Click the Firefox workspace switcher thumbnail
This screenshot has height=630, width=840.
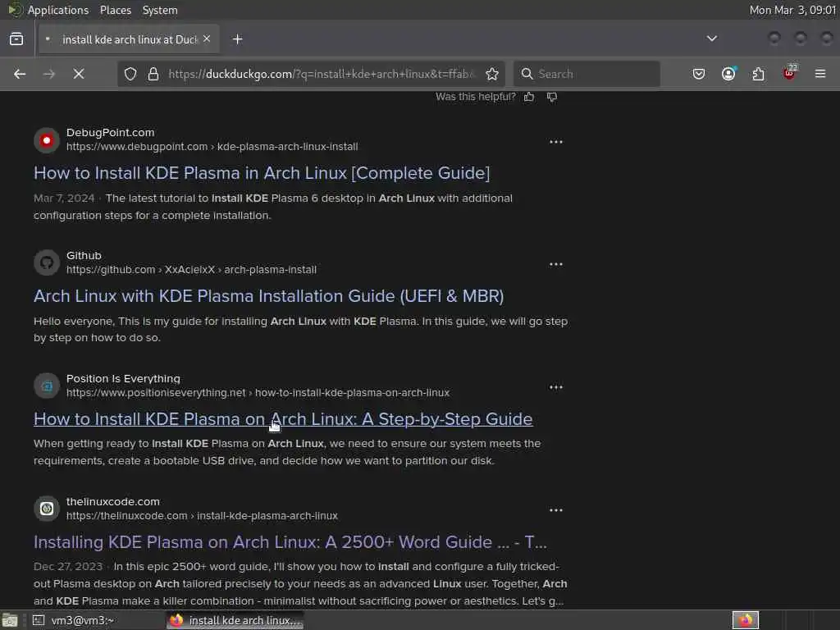(745, 620)
